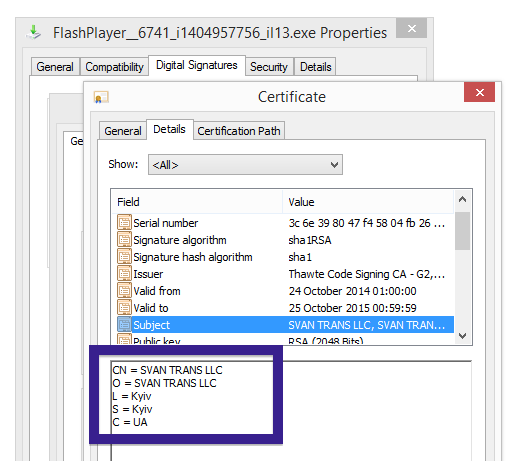Open Details tab in Properties window
This screenshot has width=516, height=461.
316,67
